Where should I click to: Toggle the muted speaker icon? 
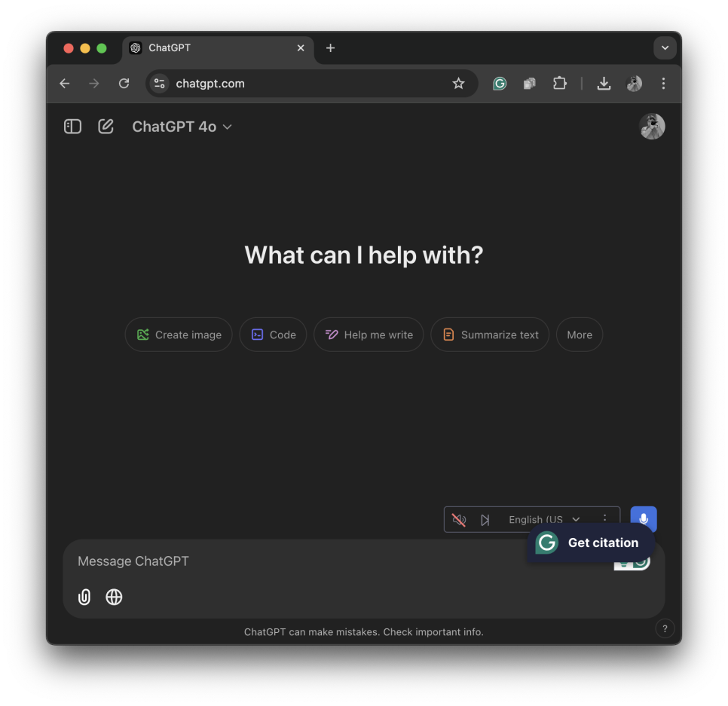(x=459, y=520)
